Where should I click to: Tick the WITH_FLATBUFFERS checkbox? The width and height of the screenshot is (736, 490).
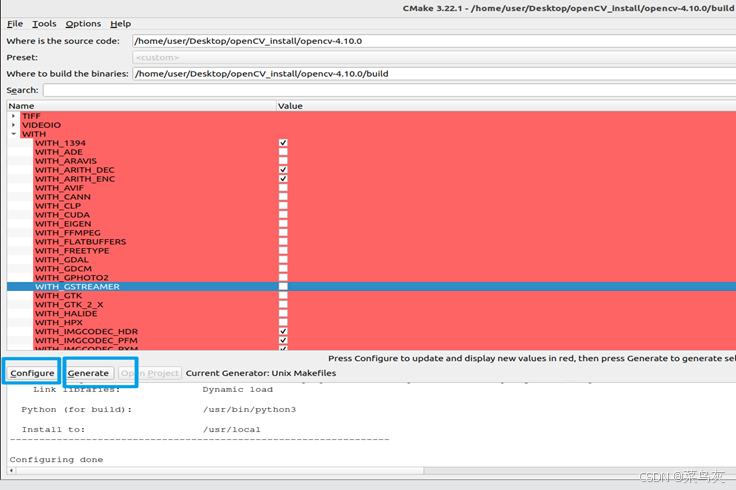pyautogui.click(x=283, y=242)
